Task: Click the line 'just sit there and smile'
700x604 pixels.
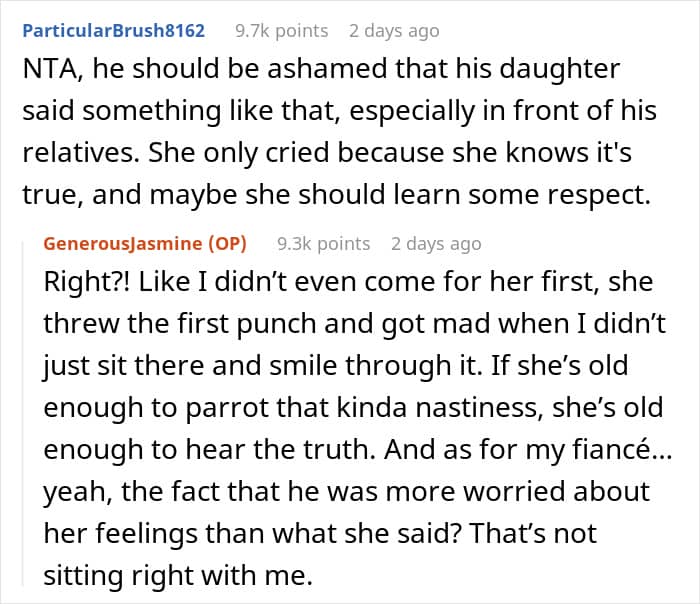Action: click(336, 366)
